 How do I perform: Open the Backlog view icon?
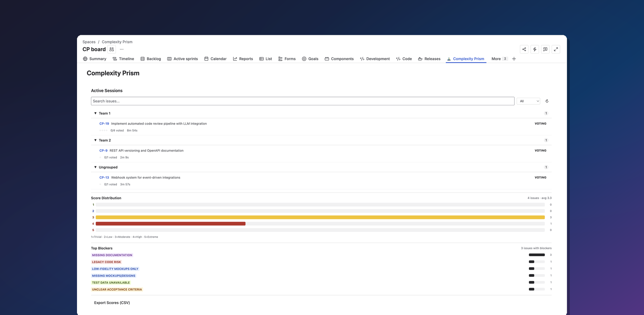tap(142, 58)
